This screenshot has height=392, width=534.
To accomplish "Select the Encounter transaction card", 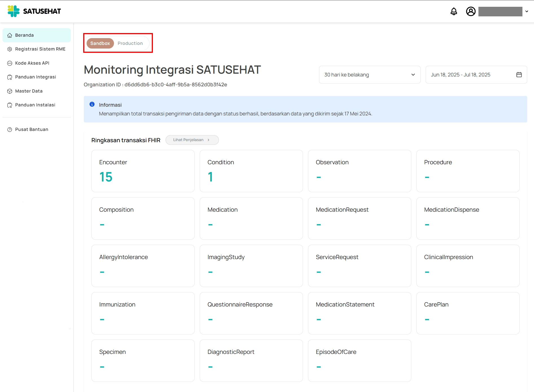I will coord(143,171).
